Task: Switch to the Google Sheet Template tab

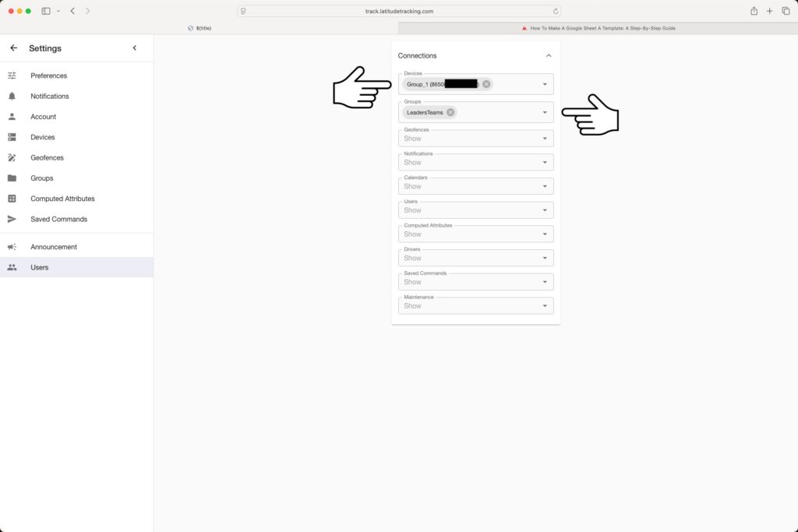Action: 600,27
